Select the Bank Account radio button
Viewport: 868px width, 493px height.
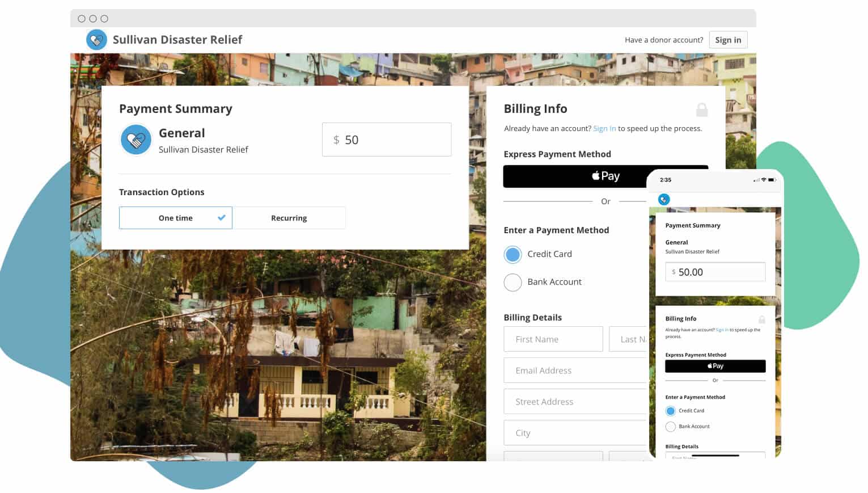[x=513, y=283]
